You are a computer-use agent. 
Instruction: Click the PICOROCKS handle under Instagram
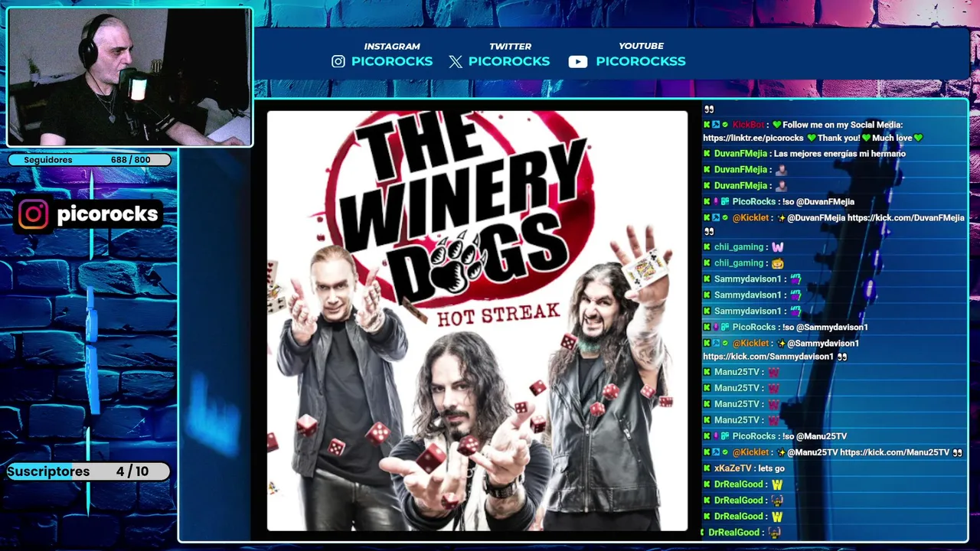(x=392, y=61)
